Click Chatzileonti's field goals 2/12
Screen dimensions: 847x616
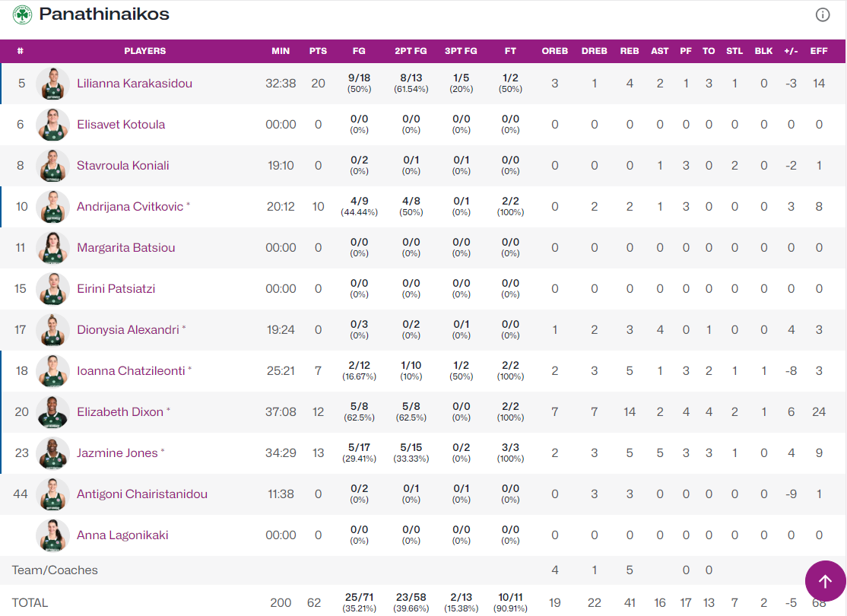(359, 365)
